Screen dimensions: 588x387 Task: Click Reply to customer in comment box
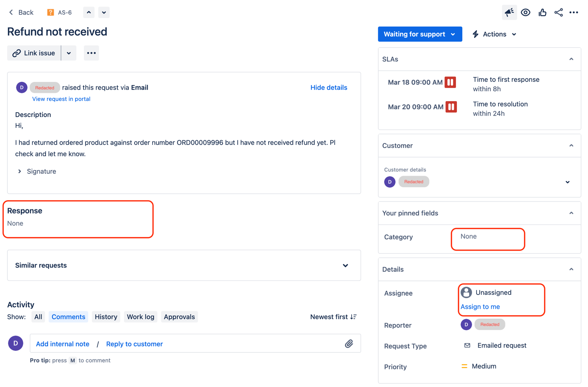[x=134, y=344]
